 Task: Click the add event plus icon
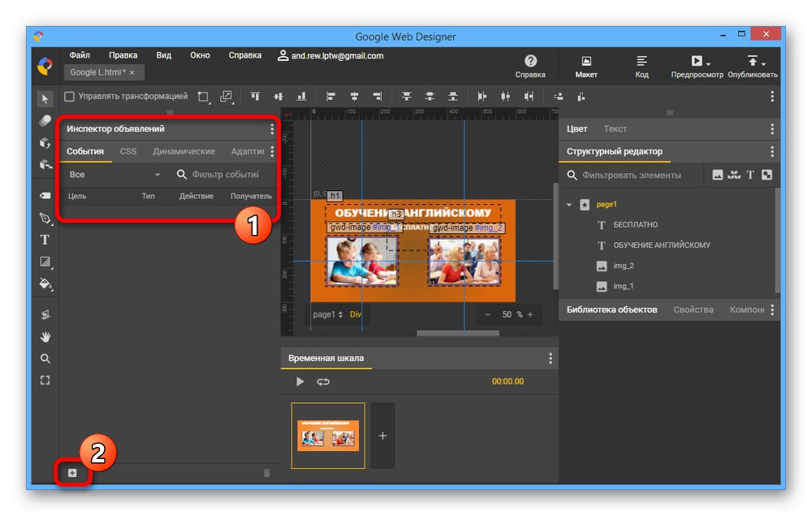point(72,473)
